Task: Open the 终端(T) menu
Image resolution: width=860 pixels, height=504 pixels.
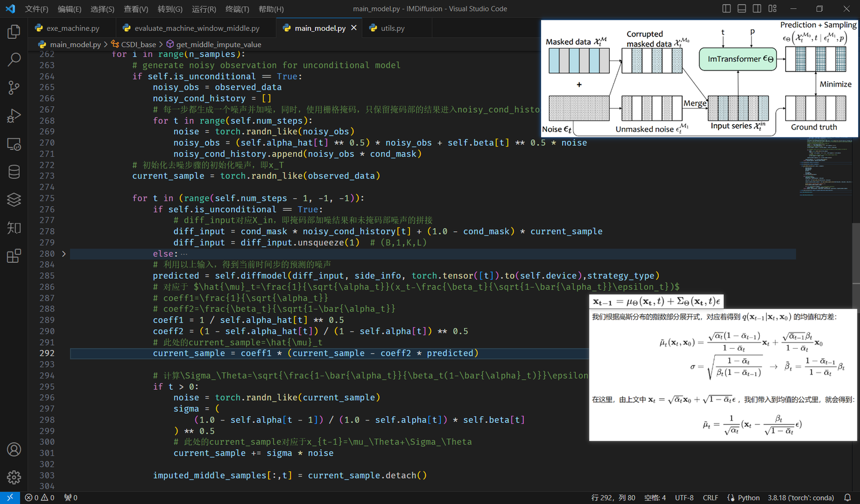Action: click(237, 9)
